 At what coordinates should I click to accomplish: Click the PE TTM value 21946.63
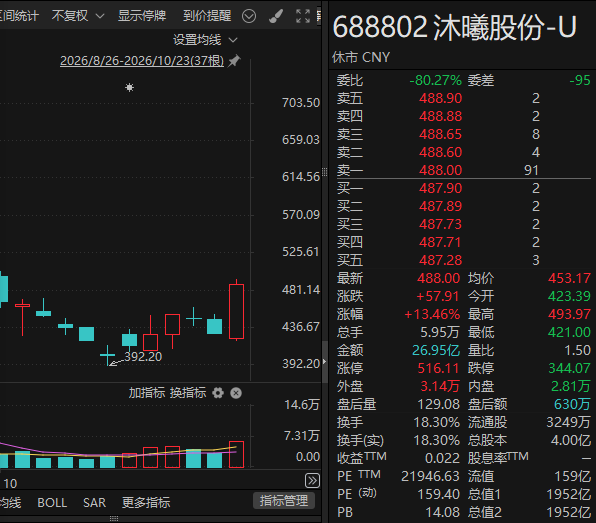tap(430, 476)
